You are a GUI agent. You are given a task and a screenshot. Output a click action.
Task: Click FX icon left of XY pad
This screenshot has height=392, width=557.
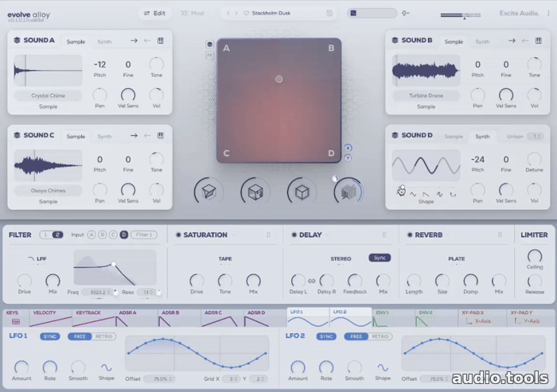[x=209, y=55]
